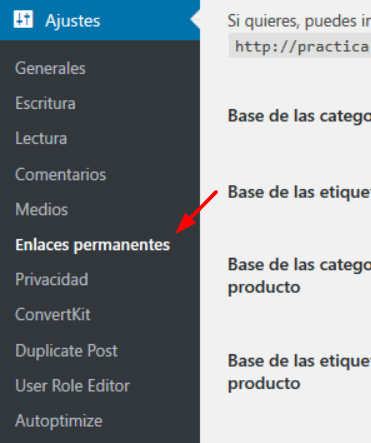Click Base de las etiquetas producto label

click(299, 372)
